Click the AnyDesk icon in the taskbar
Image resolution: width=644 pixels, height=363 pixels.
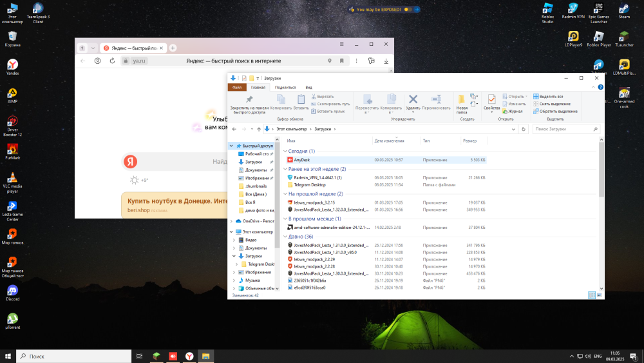coord(173,357)
